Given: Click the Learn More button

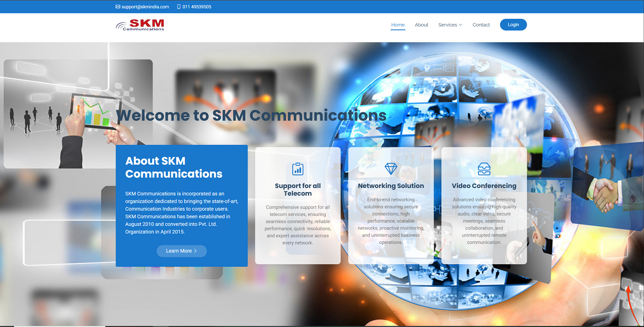Looking at the screenshot, I should tap(182, 251).
